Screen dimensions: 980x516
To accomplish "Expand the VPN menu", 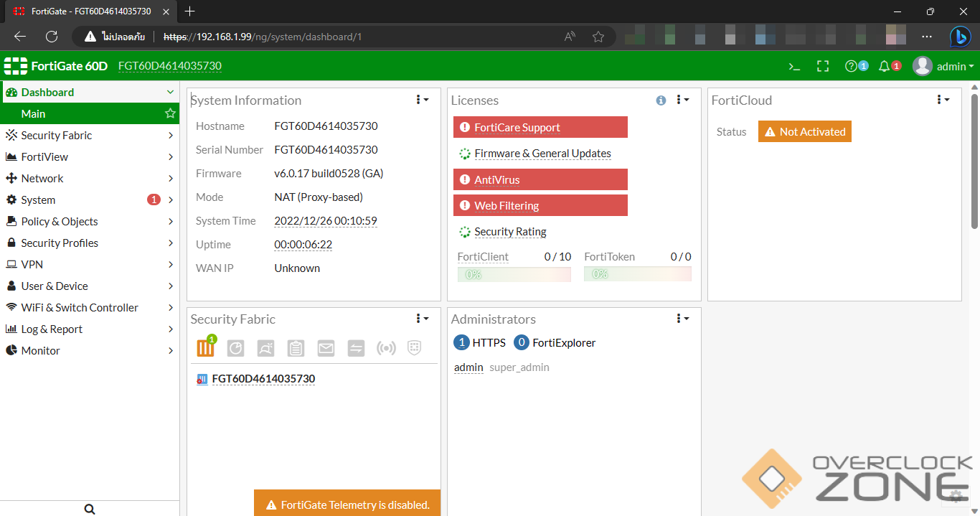I will [171, 264].
